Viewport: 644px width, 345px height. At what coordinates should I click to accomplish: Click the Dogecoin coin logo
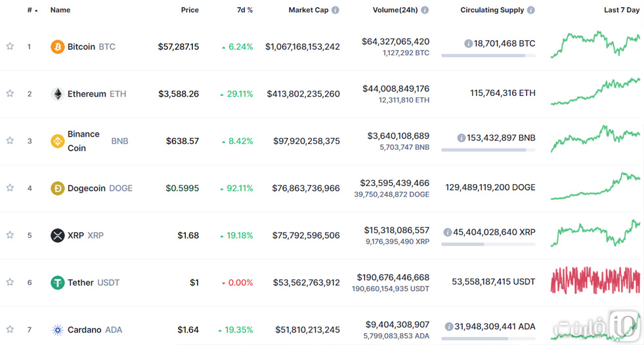click(x=58, y=189)
